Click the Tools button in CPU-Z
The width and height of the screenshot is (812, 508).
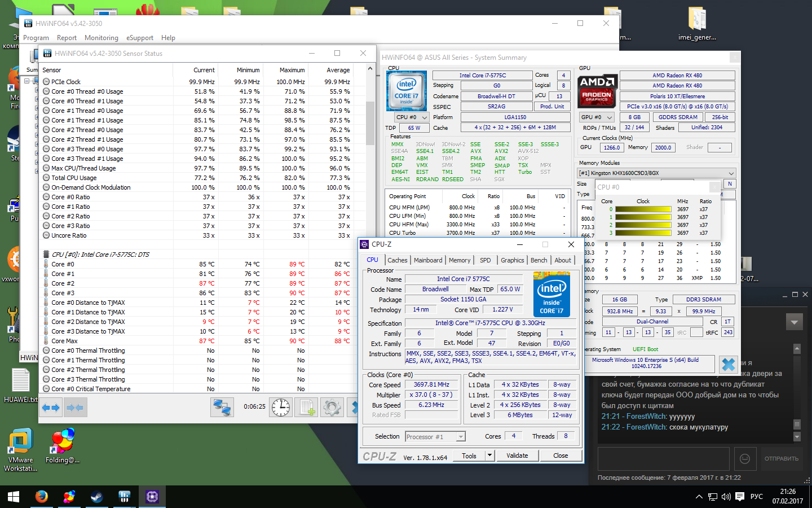click(469, 456)
